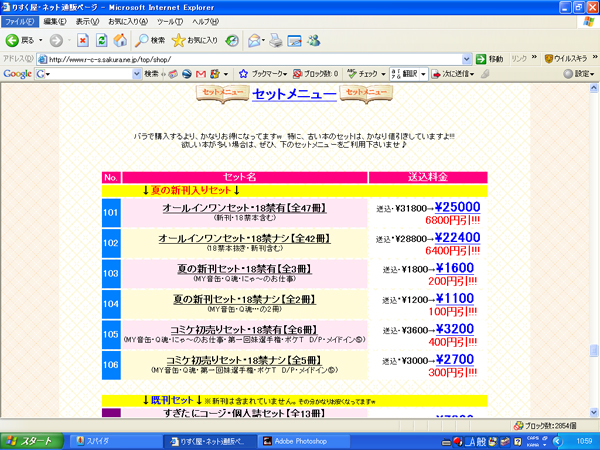Image resolution: width=600 pixels, height=450 pixels.
Task: Open the ファイル(F) menu
Action: coord(20,22)
